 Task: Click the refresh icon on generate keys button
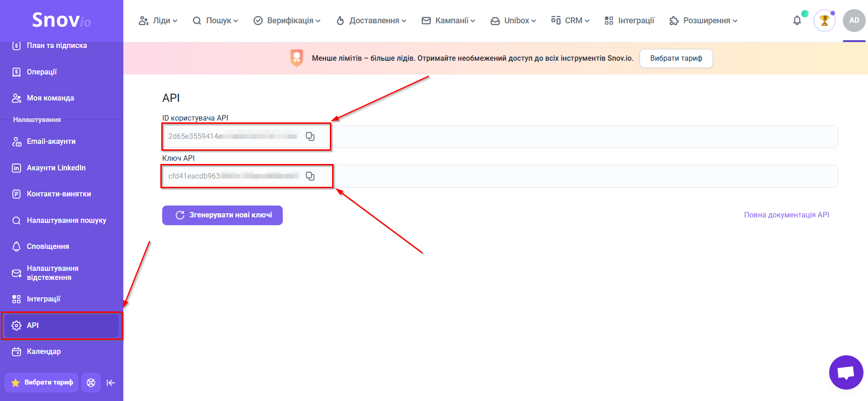tap(180, 215)
